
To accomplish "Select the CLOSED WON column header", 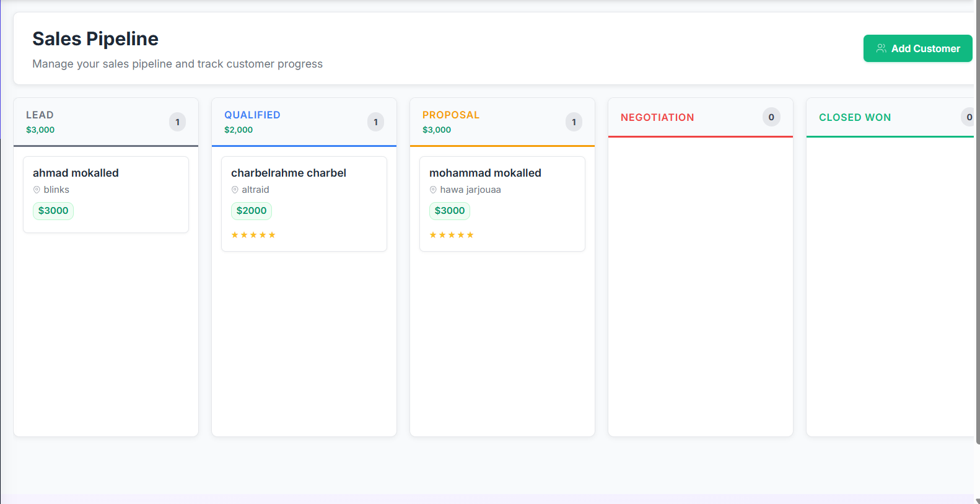I will [854, 118].
